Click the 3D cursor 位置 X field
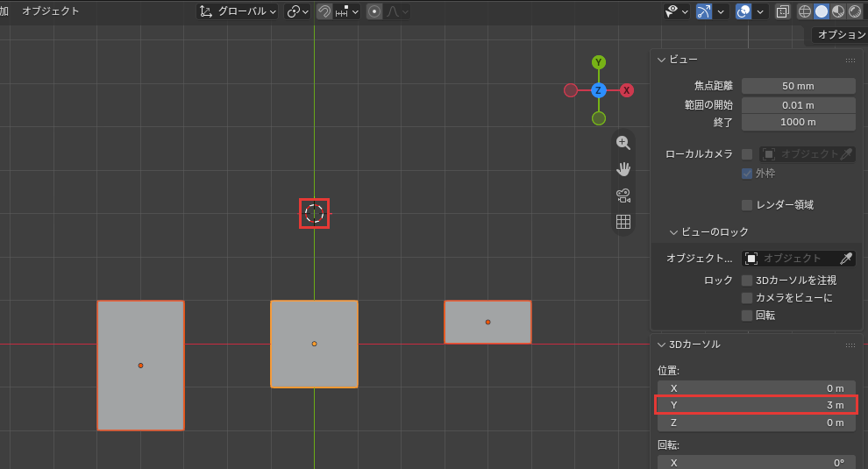 756,388
